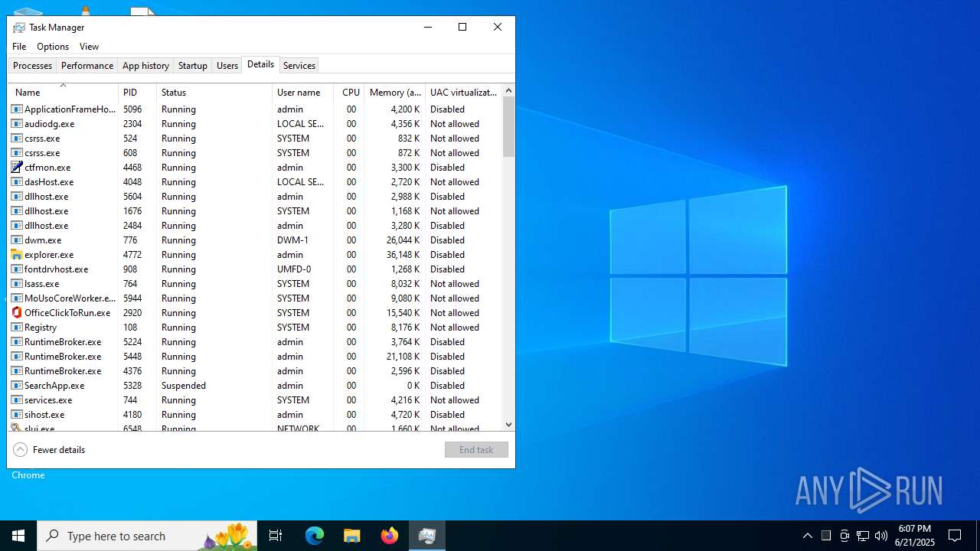This screenshot has height=551, width=980.
Task: Click the SearchApp.exe process icon
Action: point(17,385)
